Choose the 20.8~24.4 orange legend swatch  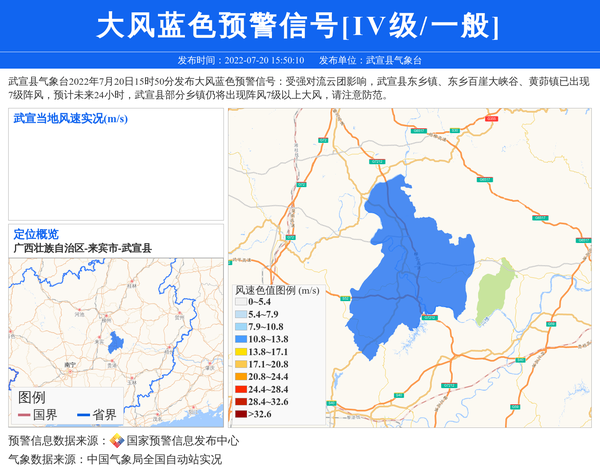(x=240, y=377)
